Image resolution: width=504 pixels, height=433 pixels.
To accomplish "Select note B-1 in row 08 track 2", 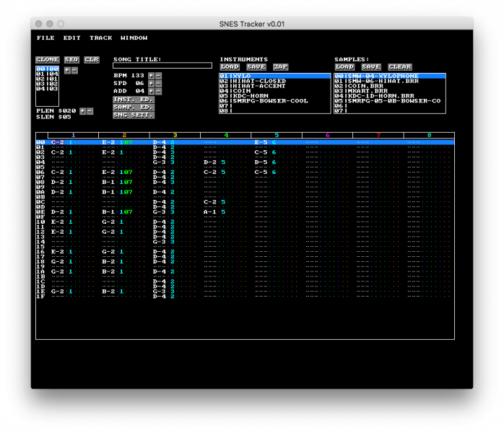I will pyautogui.click(x=108, y=182).
